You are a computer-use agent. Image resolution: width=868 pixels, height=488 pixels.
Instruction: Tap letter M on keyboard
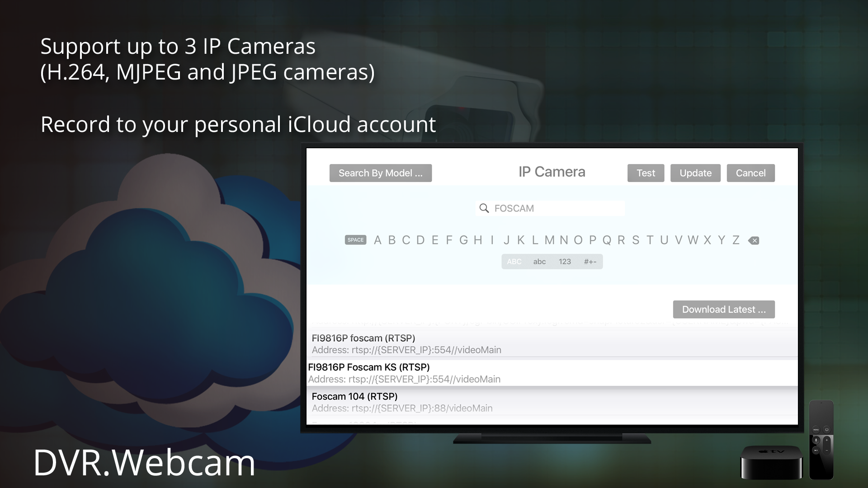(549, 240)
